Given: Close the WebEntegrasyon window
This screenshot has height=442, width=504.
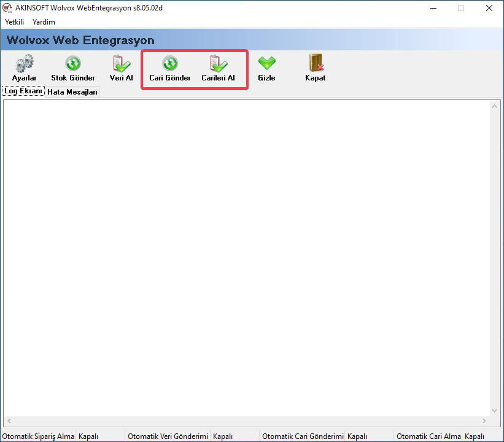Looking at the screenshot, I should (489, 8).
